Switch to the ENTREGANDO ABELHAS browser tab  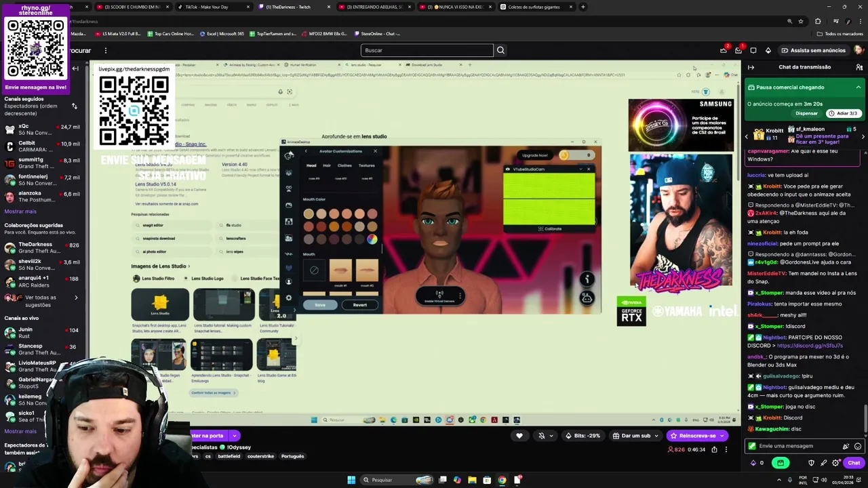[375, 7]
